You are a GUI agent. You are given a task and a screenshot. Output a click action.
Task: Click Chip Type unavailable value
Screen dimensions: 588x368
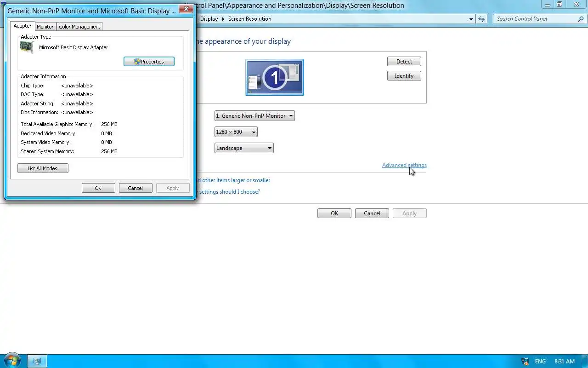click(x=77, y=86)
